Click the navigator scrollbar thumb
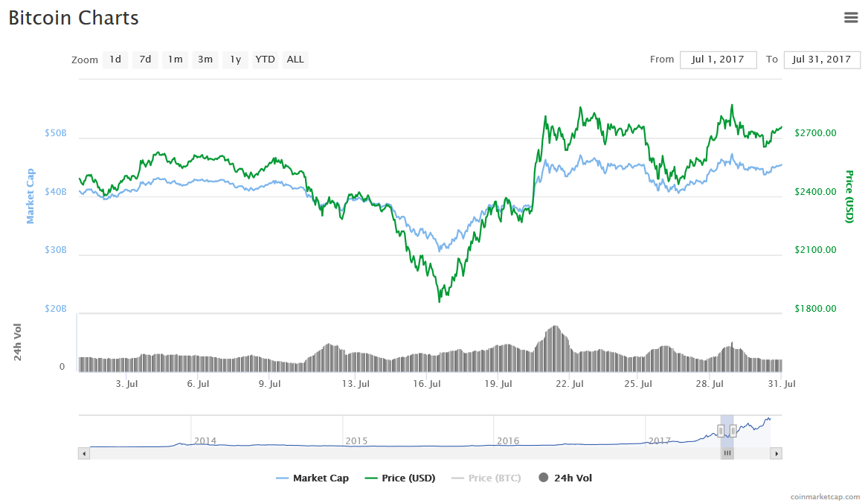Screen dimensions: 868x503 727,453
